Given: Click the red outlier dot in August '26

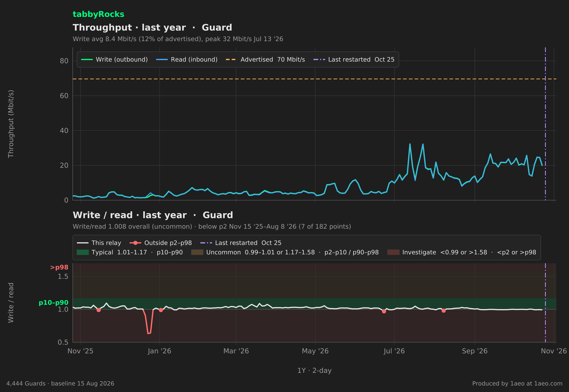Looking at the screenshot, I should 444,311.
